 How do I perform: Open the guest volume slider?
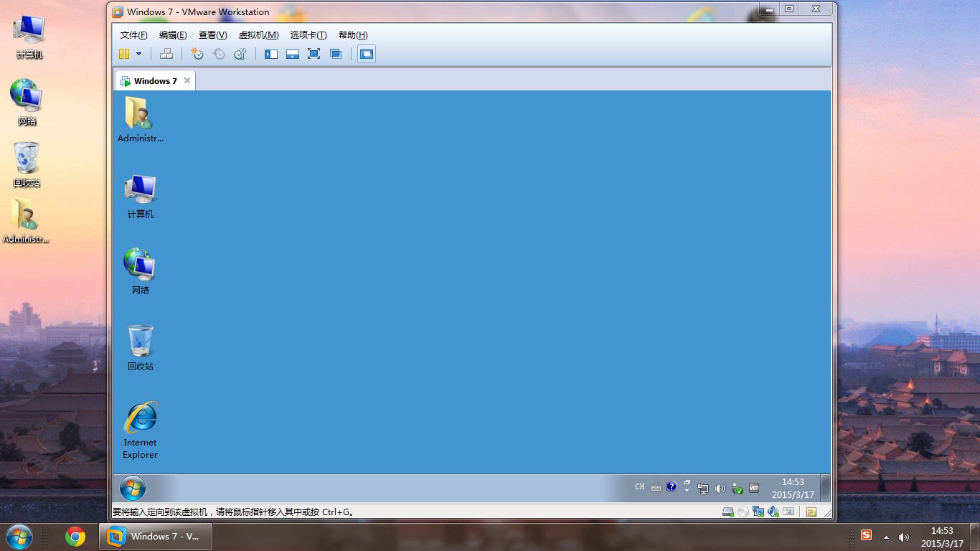720,489
